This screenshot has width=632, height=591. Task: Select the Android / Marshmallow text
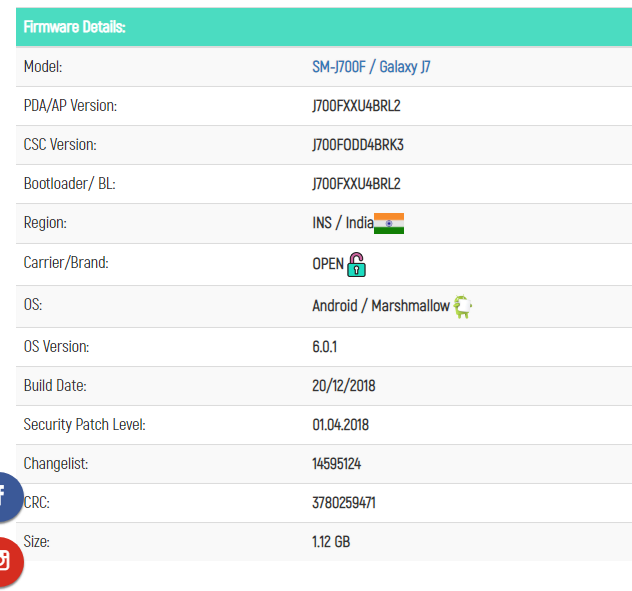tap(381, 306)
